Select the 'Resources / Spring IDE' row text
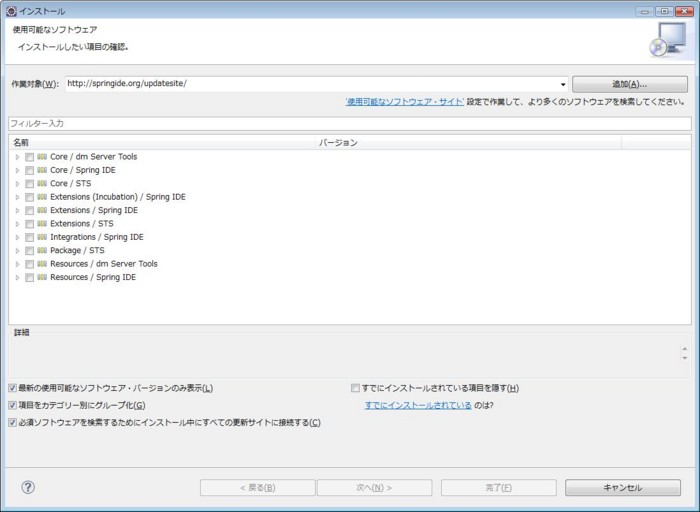Viewport: 700px width, 512px height. [93, 277]
